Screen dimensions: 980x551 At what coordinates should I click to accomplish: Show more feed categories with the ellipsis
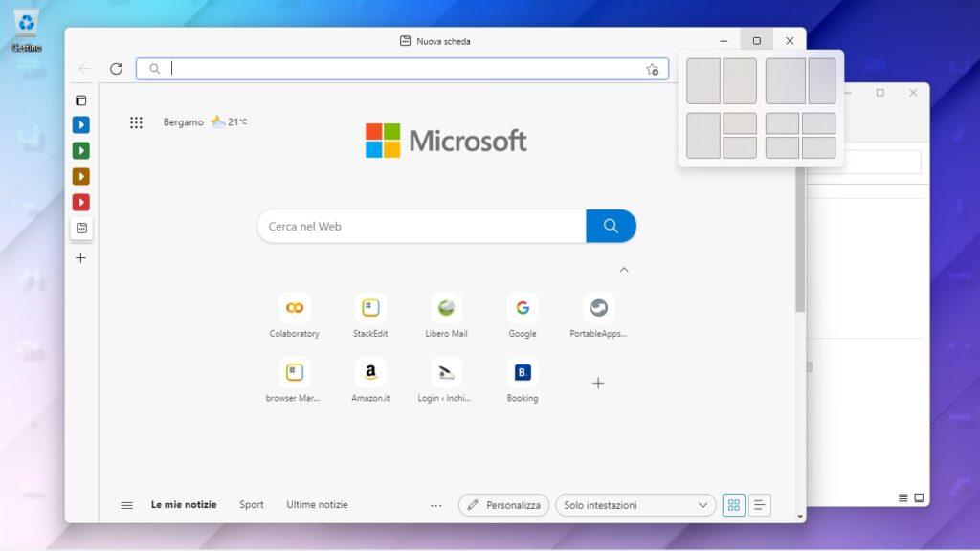click(436, 505)
